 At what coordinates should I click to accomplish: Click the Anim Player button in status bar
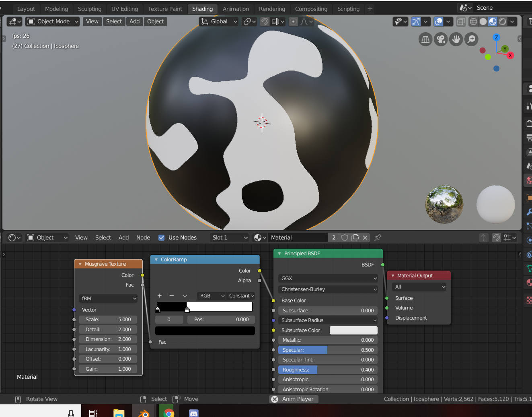tap(294, 399)
